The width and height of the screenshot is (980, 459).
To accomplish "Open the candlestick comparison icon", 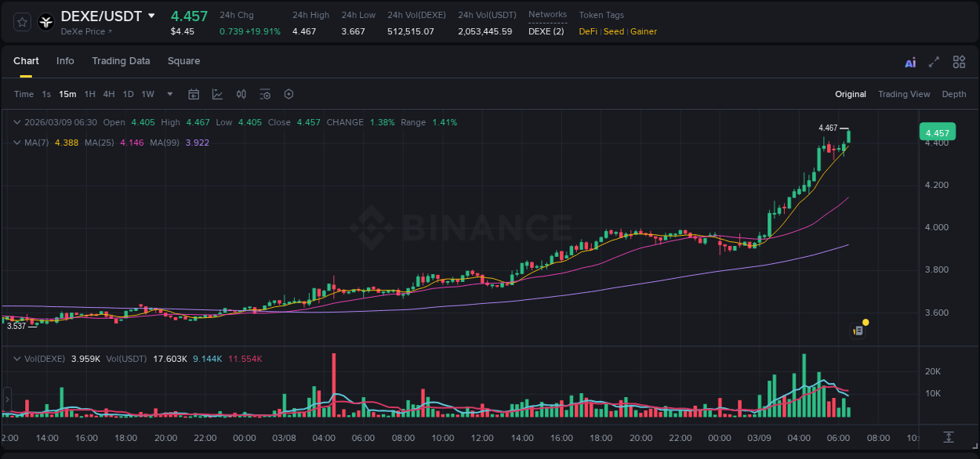I will [x=241, y=94].
